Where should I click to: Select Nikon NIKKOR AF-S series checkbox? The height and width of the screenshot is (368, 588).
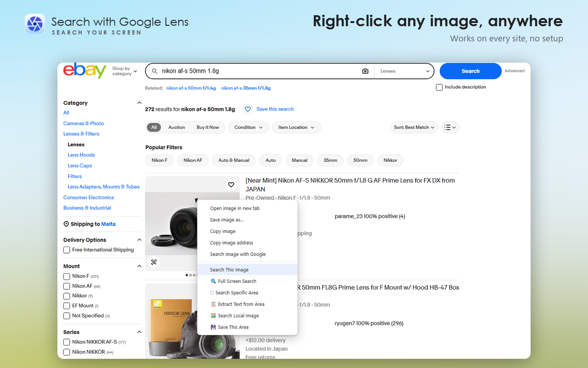[x=67, y=342]
